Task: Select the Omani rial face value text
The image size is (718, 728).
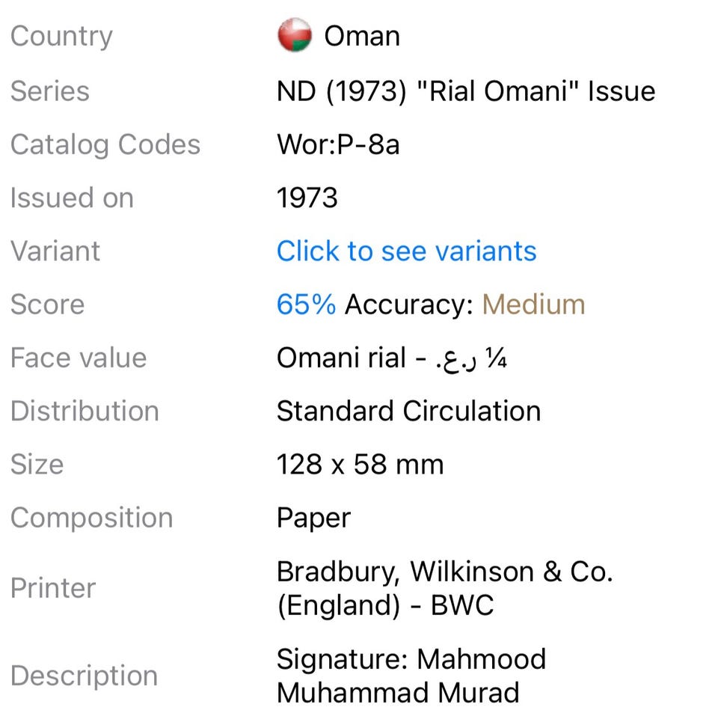Action: pos(392,358)
